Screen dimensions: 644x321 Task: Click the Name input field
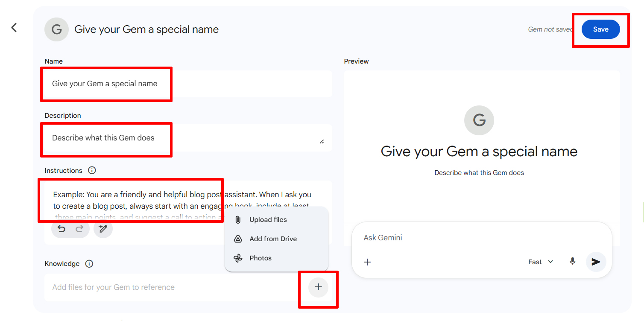click(x=188, y=84)
